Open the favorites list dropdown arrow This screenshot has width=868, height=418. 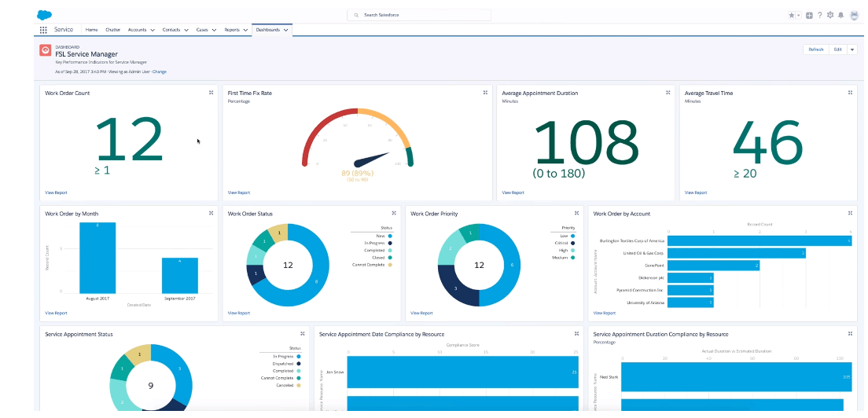pyautogui.click(x=799, y=16)
